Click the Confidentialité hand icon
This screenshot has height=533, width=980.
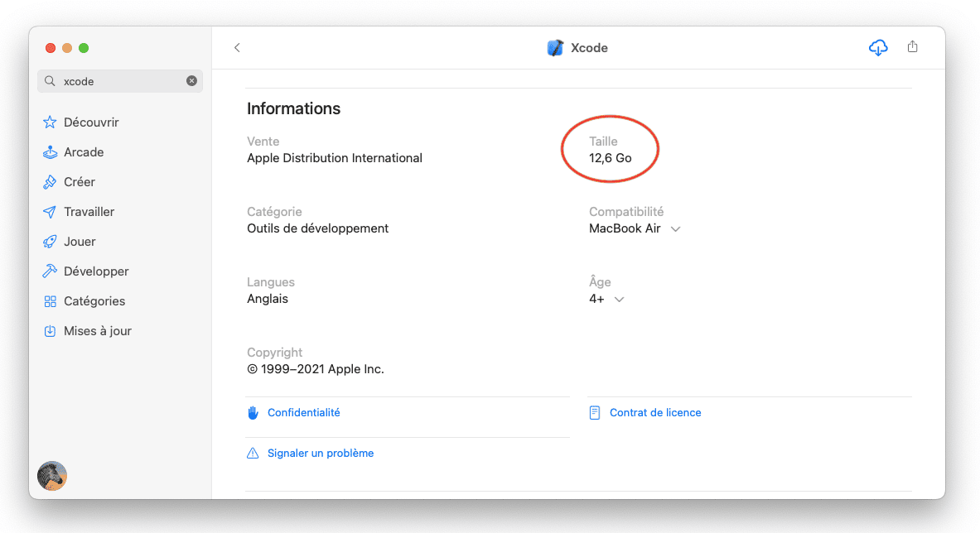point(253,412)
